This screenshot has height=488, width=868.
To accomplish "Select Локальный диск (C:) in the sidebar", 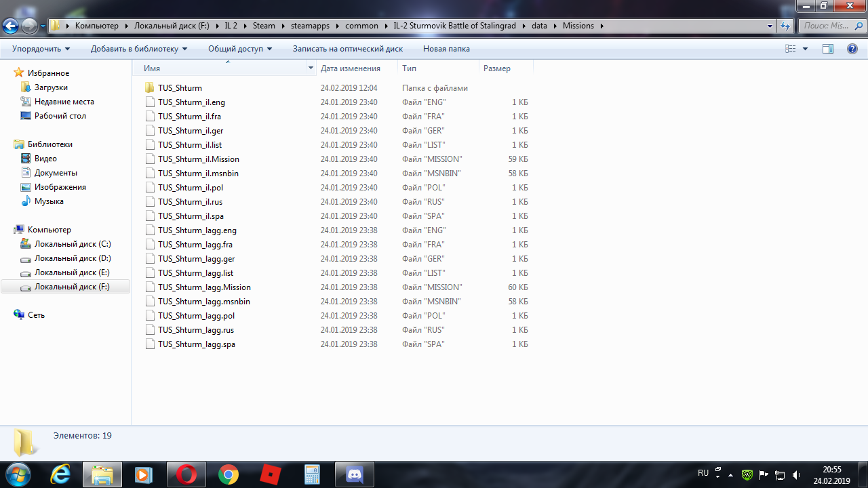I will tap(73, 244).
